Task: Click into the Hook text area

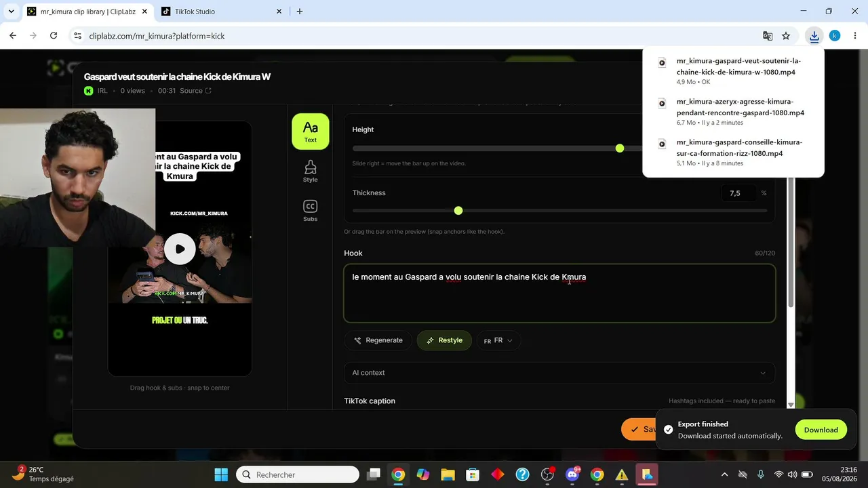Action: click(559, 293)
